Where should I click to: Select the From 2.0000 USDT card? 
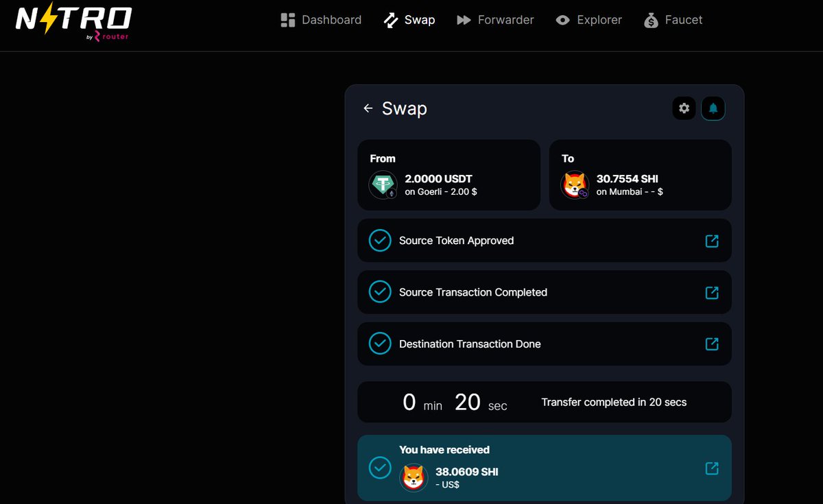(x=449, y=175)
